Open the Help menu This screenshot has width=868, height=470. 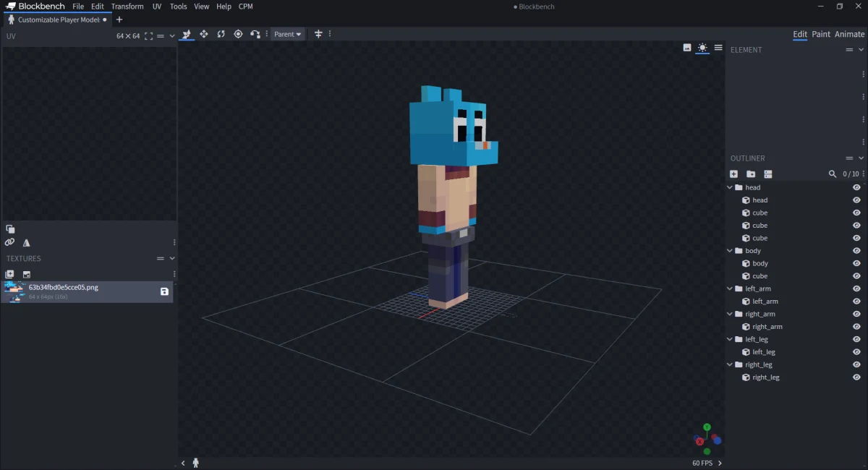(x=224, y=7)
